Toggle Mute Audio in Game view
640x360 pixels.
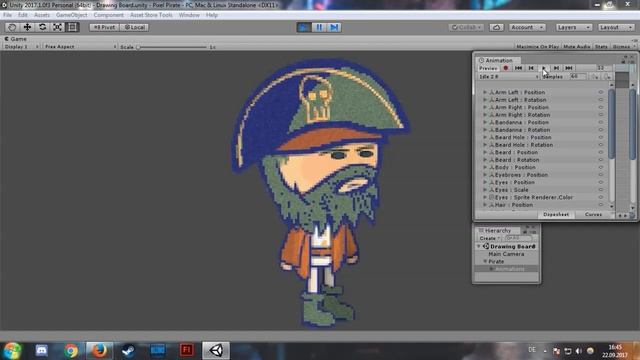[576, 47]
